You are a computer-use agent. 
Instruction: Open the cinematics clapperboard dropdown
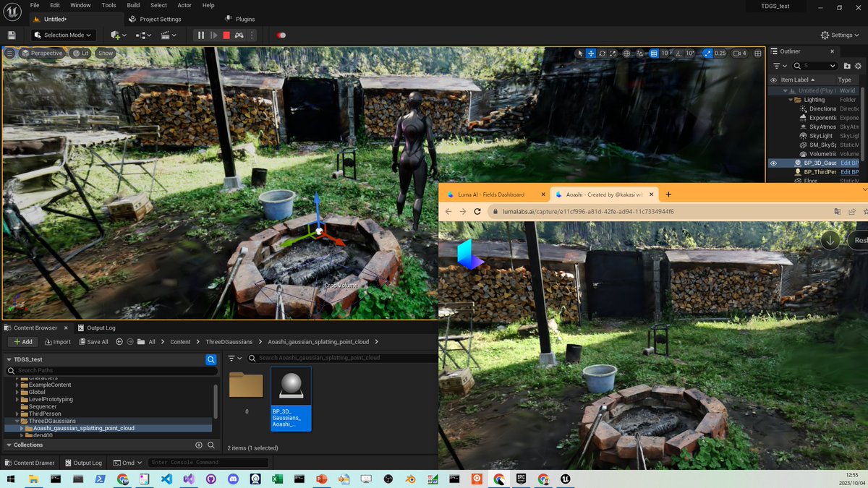[x=169, y=35]
